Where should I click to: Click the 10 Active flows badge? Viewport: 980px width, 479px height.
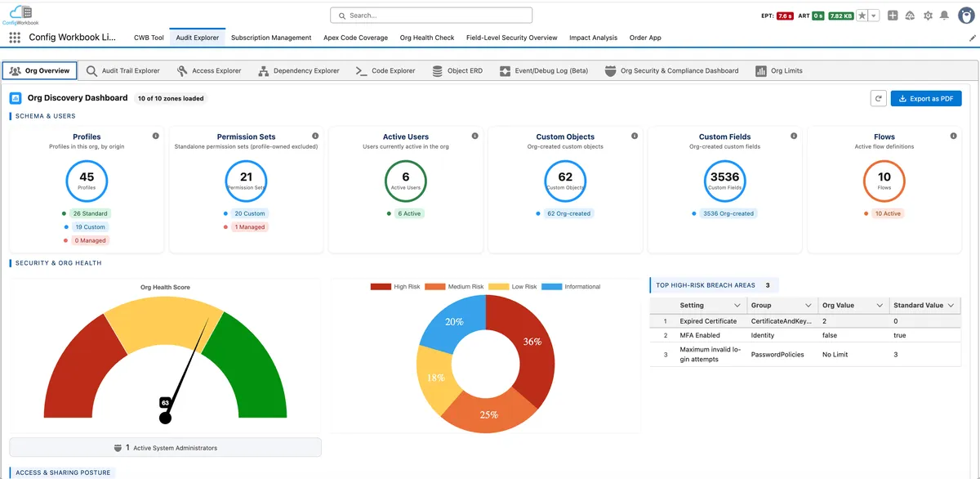(888, 213)
